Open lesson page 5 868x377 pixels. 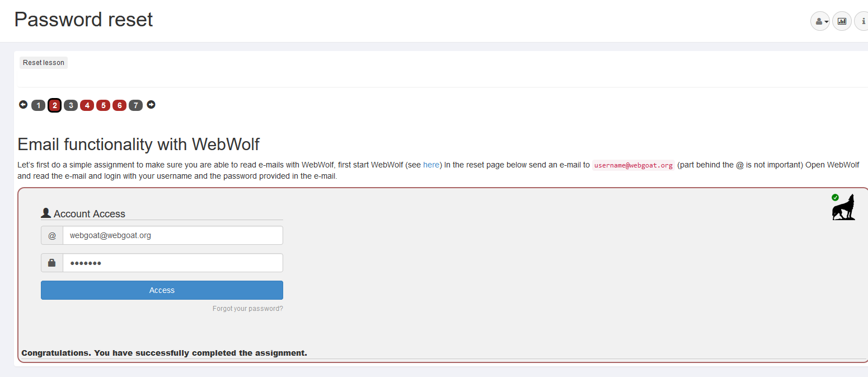click(x=103, y=105)
